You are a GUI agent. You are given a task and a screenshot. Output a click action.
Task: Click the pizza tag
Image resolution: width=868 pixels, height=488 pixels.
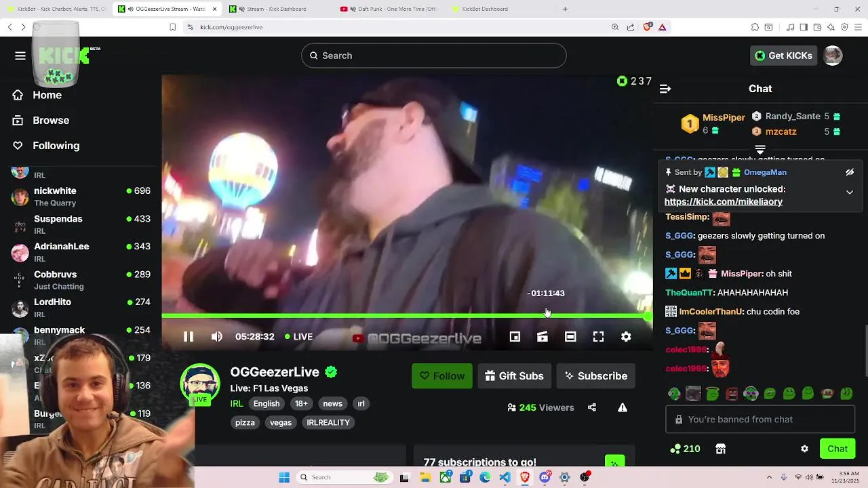click(x=245, y=422)
